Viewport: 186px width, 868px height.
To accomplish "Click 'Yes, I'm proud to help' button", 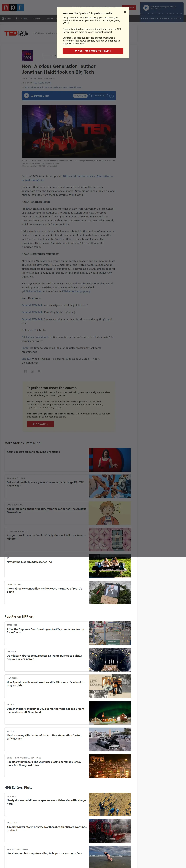I will click(x=93, y=51).
